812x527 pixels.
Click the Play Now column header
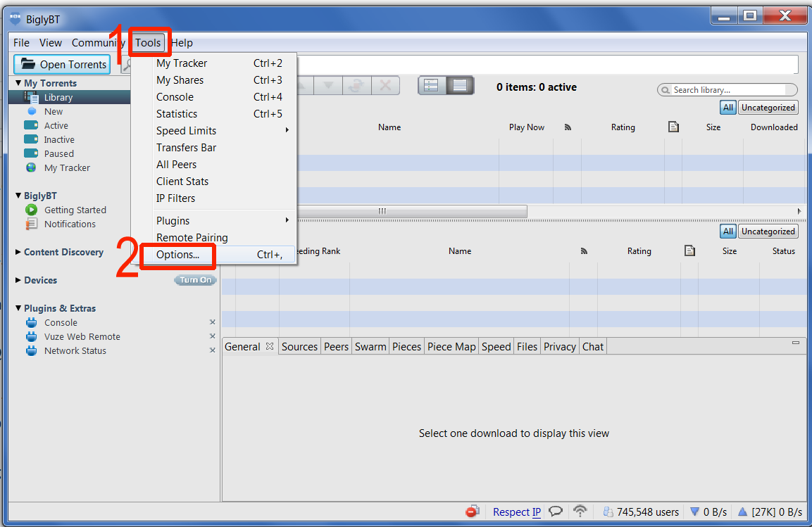tap(526, 127)
